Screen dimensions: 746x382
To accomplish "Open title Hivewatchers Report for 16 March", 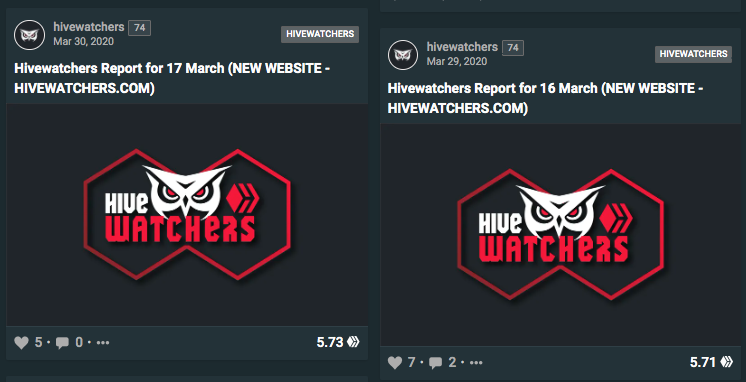I will 546,98.
